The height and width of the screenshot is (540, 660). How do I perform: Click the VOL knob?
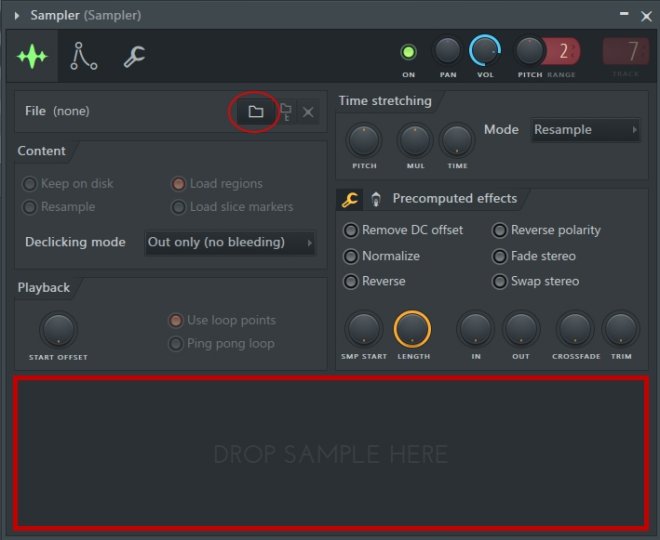pyautogui.click(x=485, y=50)
